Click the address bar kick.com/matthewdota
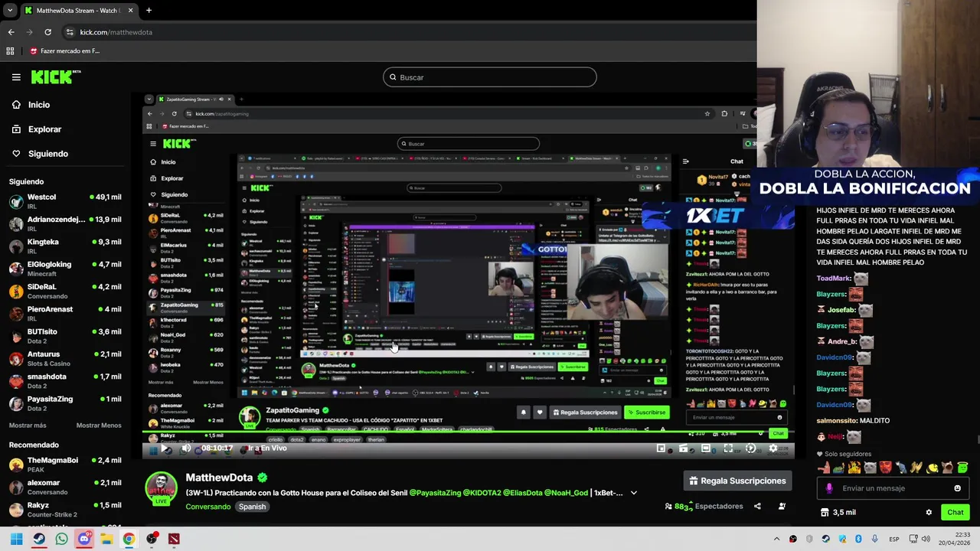Screen dimensions: 980x551 116,32
